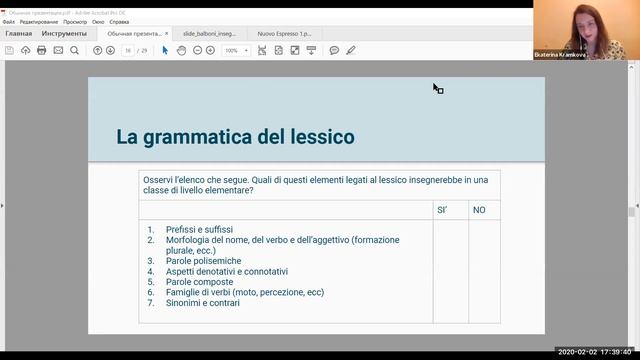The image size is (640, 360).
Task: Click the read mode download icon
Action: (311, 50)
